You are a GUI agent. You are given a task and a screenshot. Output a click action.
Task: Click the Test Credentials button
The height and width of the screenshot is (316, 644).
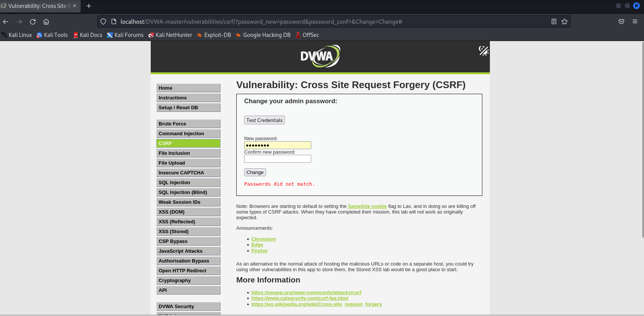265,120
